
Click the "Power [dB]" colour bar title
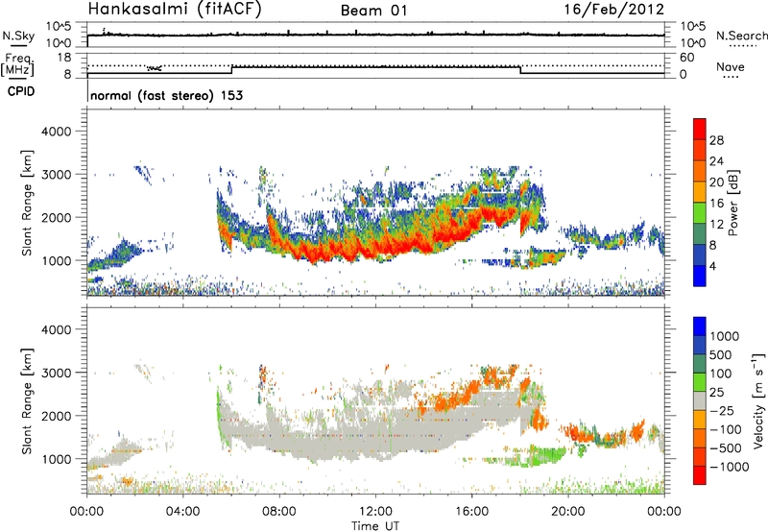(x=733, y=203)
